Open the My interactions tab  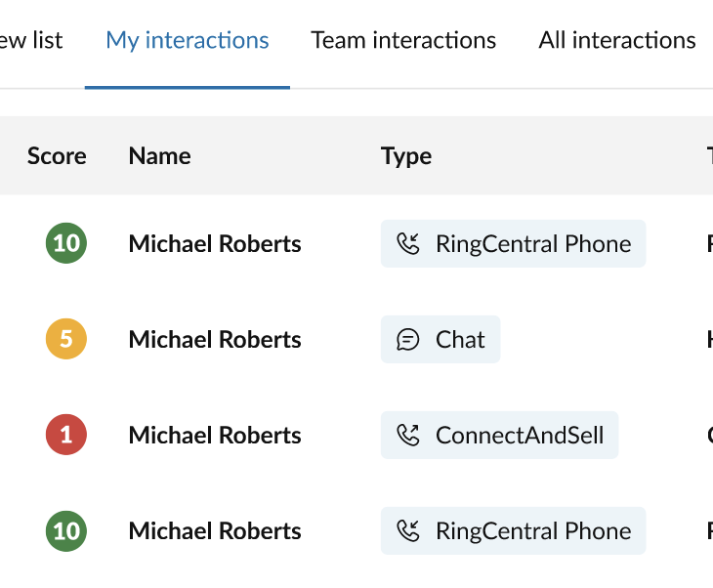[188, 40]
